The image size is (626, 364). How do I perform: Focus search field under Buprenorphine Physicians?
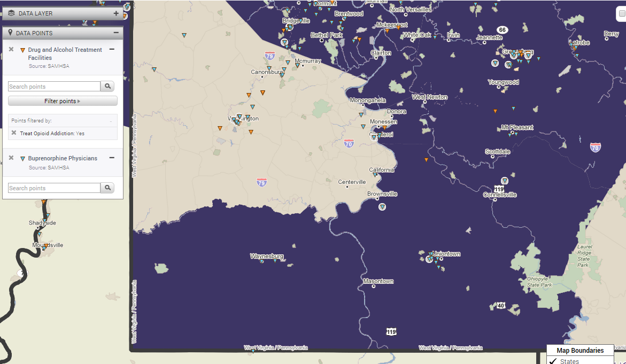point(55,188)
